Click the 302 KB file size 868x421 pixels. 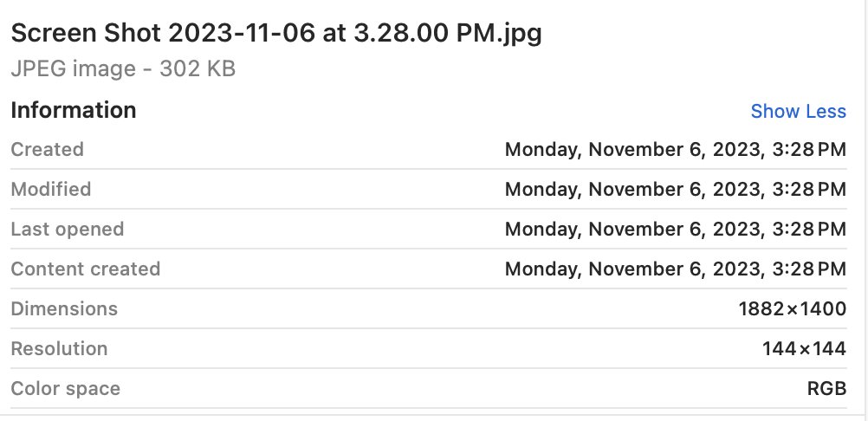click(198, 69)
